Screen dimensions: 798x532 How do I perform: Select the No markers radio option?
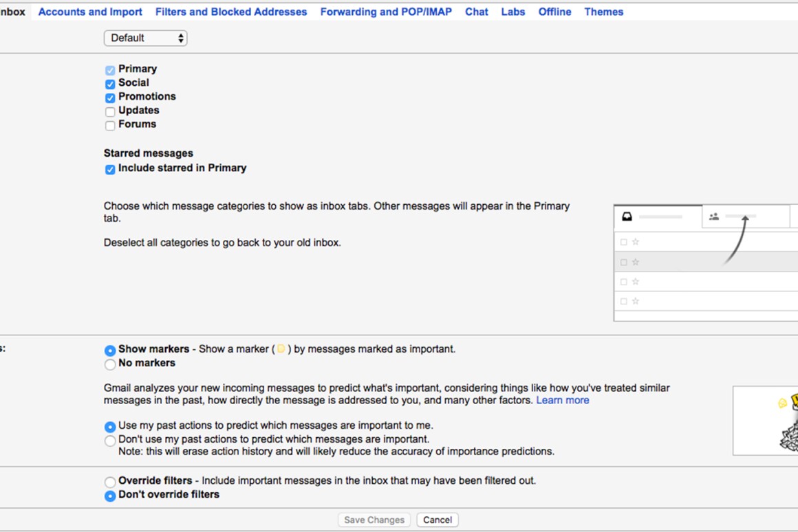tap(110, 364)
